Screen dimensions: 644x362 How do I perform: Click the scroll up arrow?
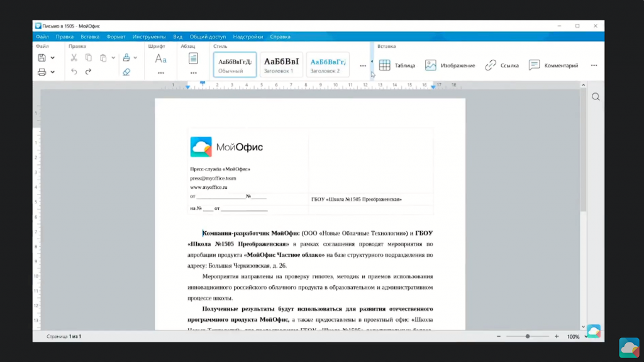click(x=583, y=85)
